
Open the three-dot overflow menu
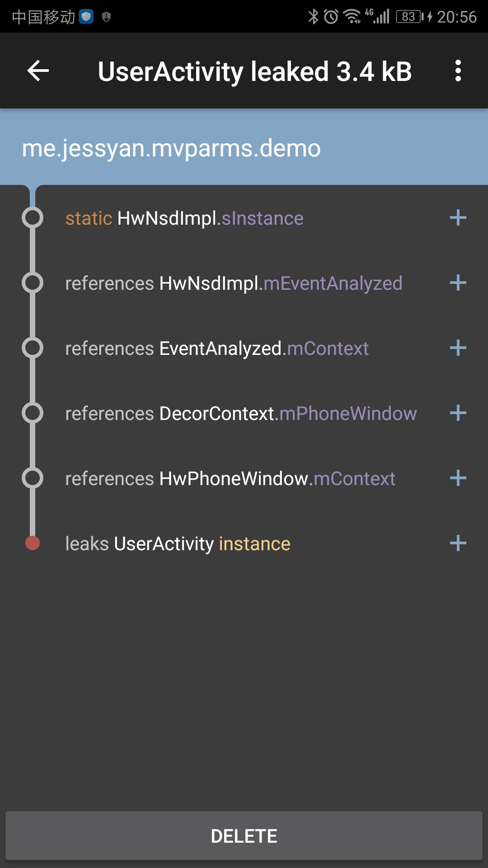[460, 71]
